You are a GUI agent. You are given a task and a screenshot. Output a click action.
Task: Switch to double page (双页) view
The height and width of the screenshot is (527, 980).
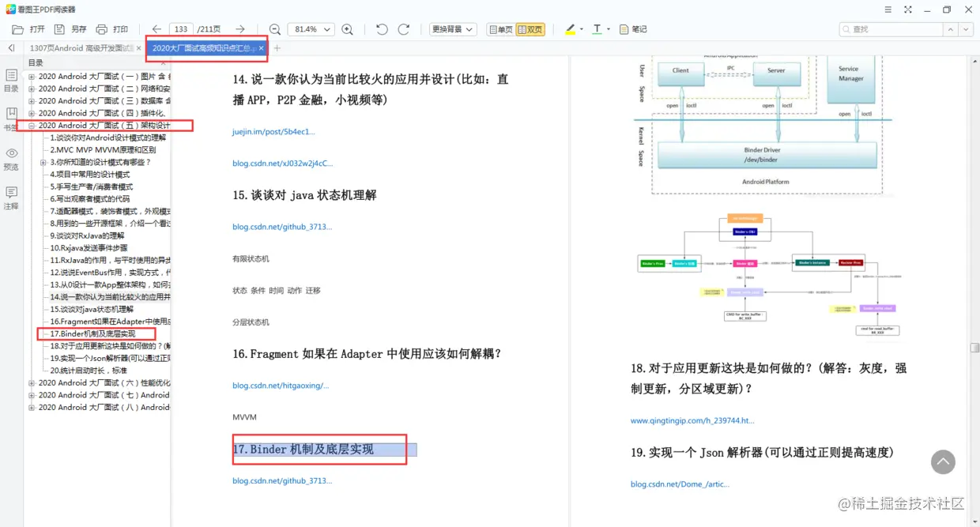pos(530,29)
